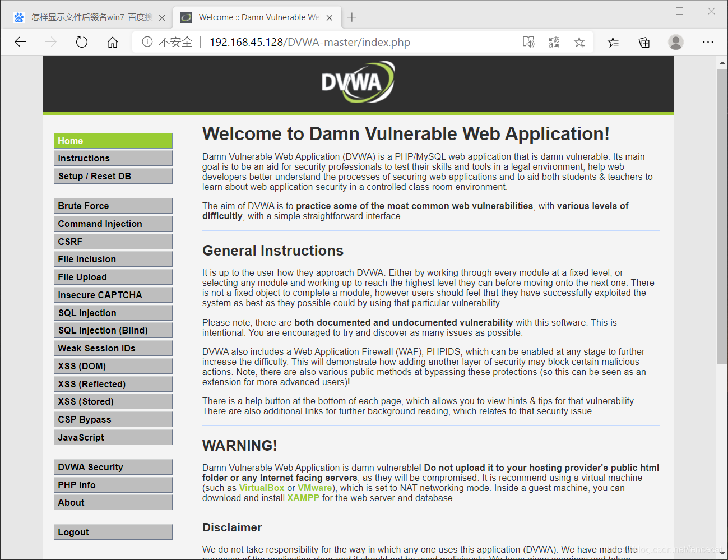Select XSS (DOM) module
The height and width of the screenshot is (560, 728).
point(113,366)
